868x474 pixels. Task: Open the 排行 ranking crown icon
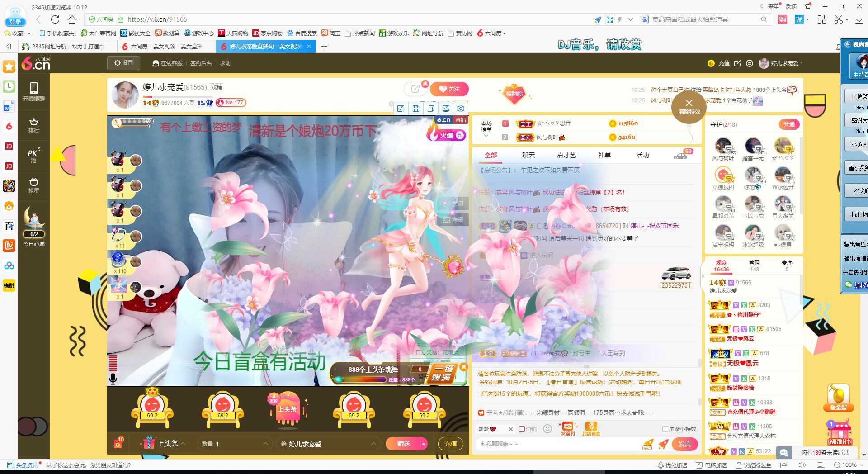click(34, 125)
